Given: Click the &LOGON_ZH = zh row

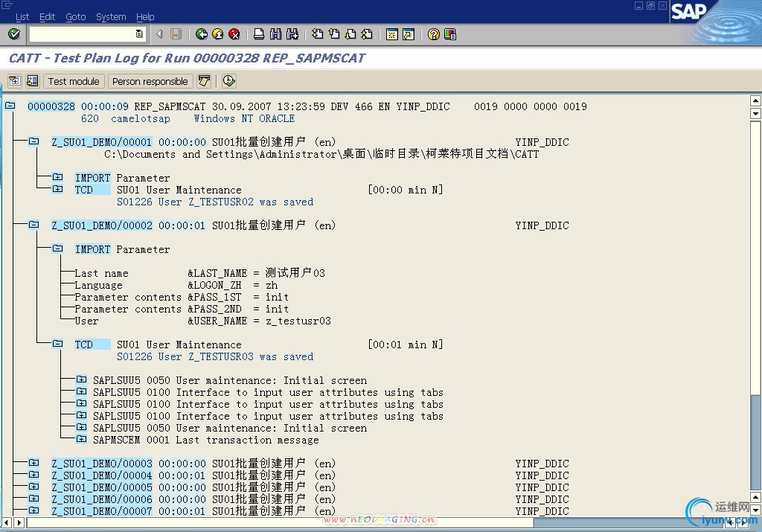Looking at the screenshot, I should (176, 285).
